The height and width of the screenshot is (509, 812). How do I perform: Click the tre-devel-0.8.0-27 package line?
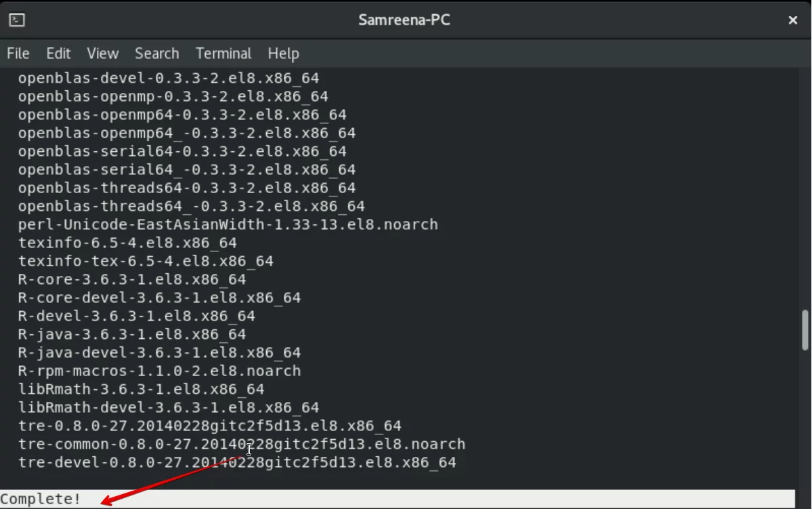pos(237,462)
